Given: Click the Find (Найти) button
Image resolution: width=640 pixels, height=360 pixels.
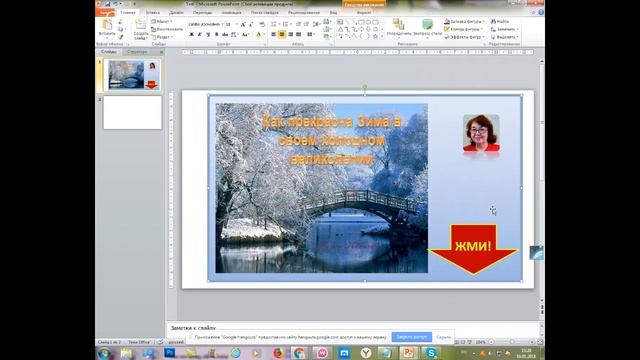Looking at the screenshot, I should [x=500, y=22].
